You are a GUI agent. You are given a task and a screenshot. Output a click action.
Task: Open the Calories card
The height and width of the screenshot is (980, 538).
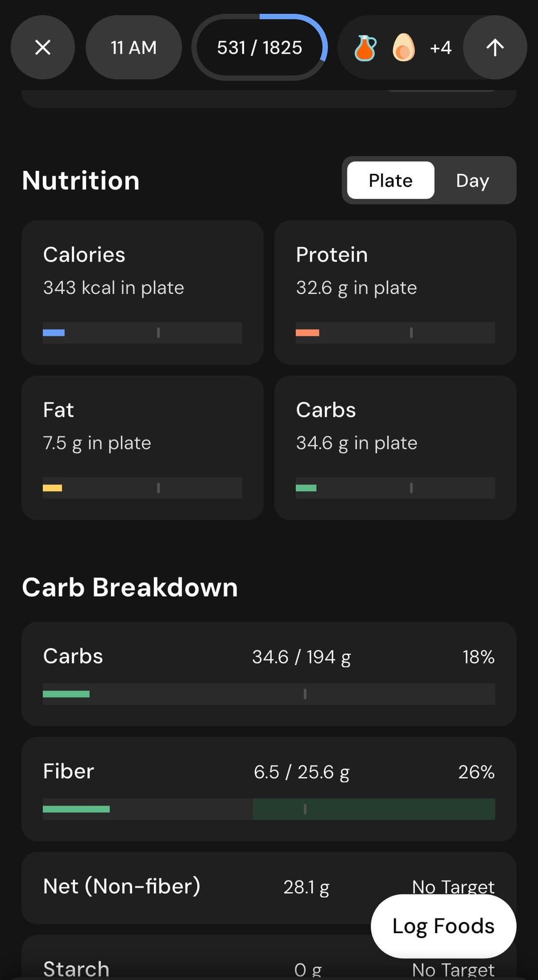click(x=142, y=292)
